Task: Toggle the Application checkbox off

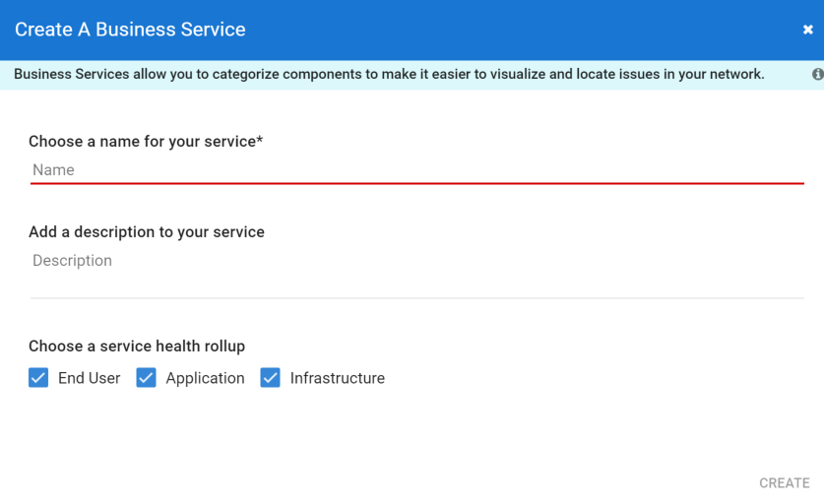Action: (x=146, y=378)
